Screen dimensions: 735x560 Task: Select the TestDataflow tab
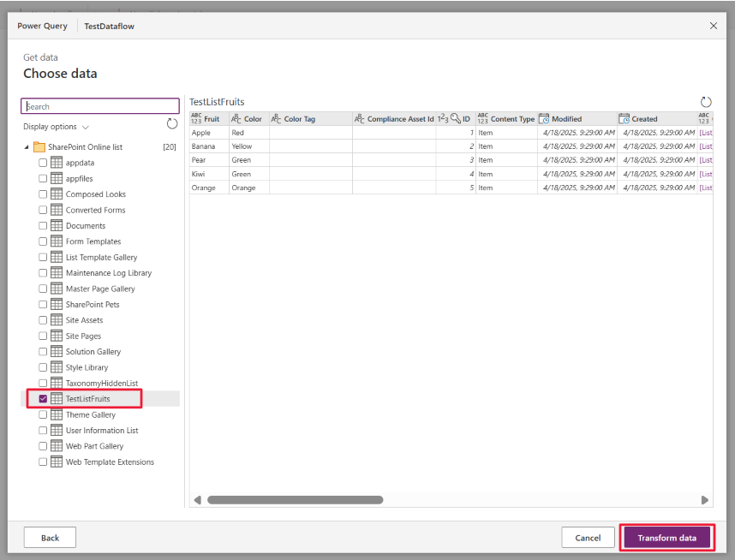tap(108, 26)
